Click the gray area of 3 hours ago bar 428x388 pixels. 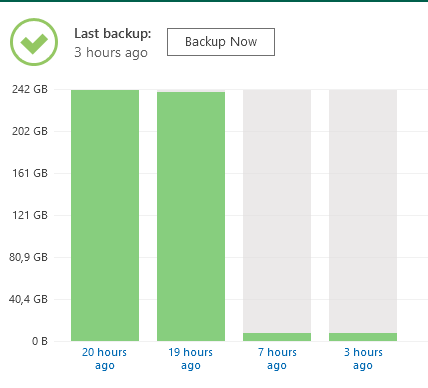pos(363,211)
